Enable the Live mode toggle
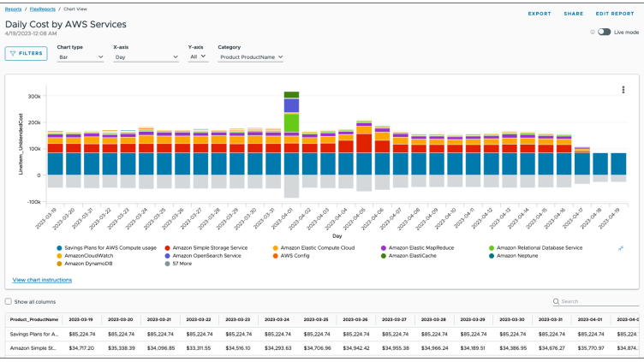Screen dimensions: 644x362 click(605, 32)
